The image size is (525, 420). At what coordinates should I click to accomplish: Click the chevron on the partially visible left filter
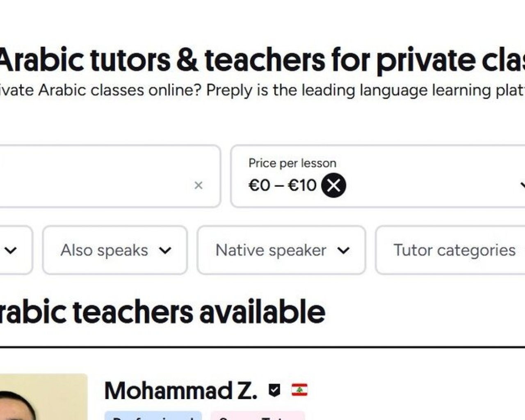[11, 250]
